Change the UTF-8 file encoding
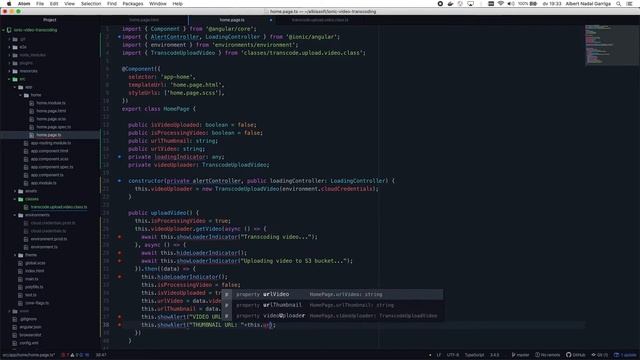Image resolution: width=640 pixels, height=360 pixels. (453, 355)
